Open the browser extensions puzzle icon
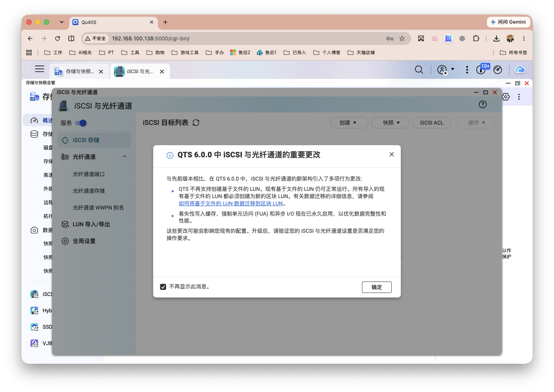554x392 pixels. (x=476, y=38)
